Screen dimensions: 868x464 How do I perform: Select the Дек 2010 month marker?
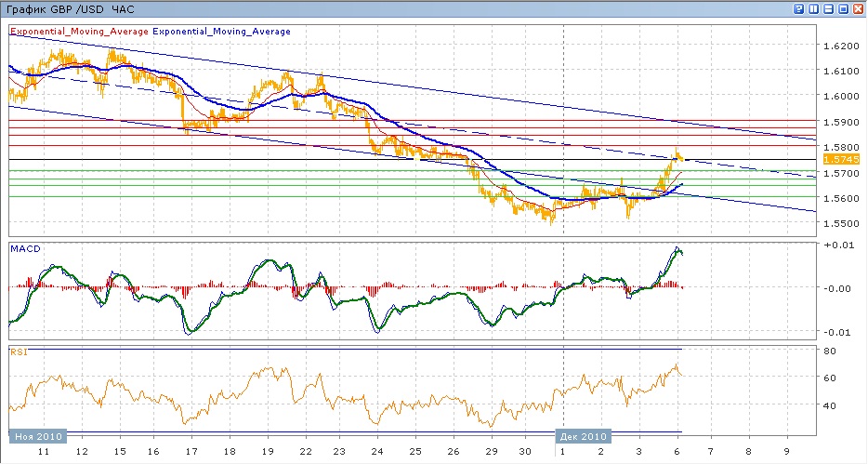tap(583, 435)
